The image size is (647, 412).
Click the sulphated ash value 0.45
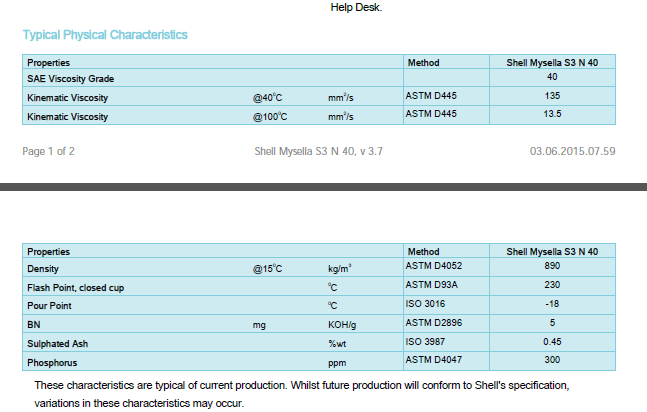point(552,342)
